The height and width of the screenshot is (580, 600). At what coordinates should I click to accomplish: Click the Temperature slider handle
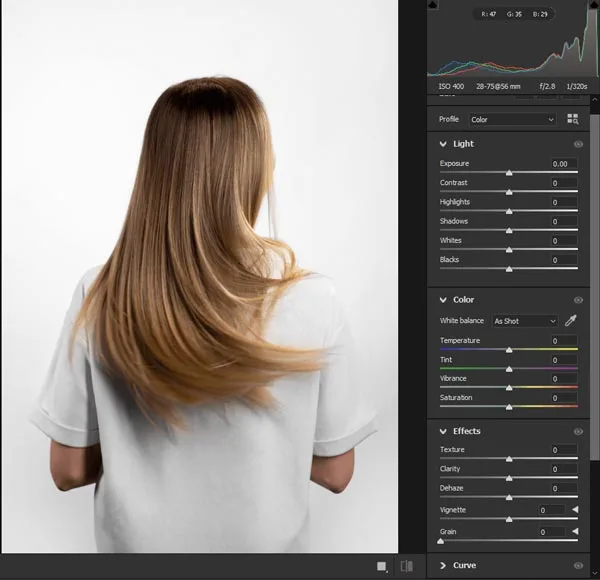tap(509, 350)
